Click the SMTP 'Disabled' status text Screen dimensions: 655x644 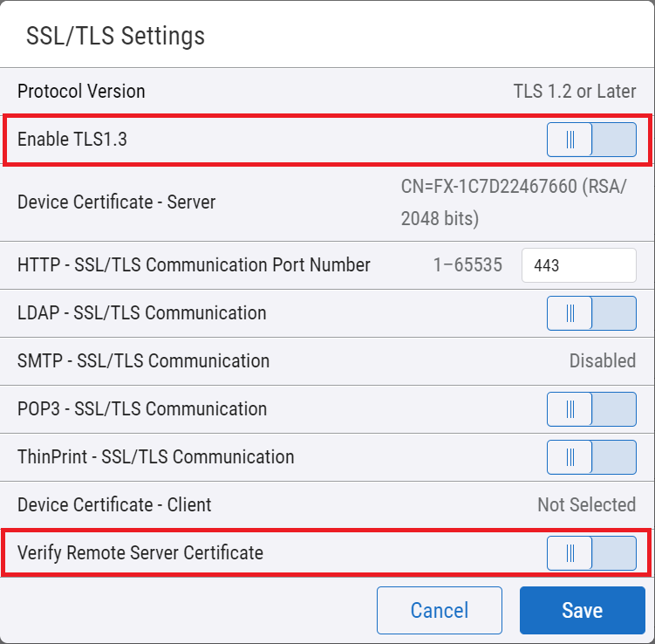pyautogui.click(x=602, y=361)
